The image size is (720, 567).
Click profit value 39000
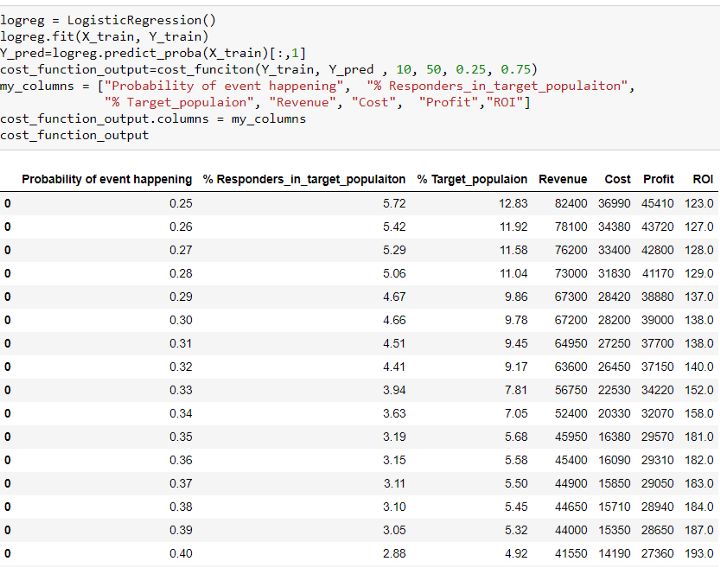coord(658,320)
